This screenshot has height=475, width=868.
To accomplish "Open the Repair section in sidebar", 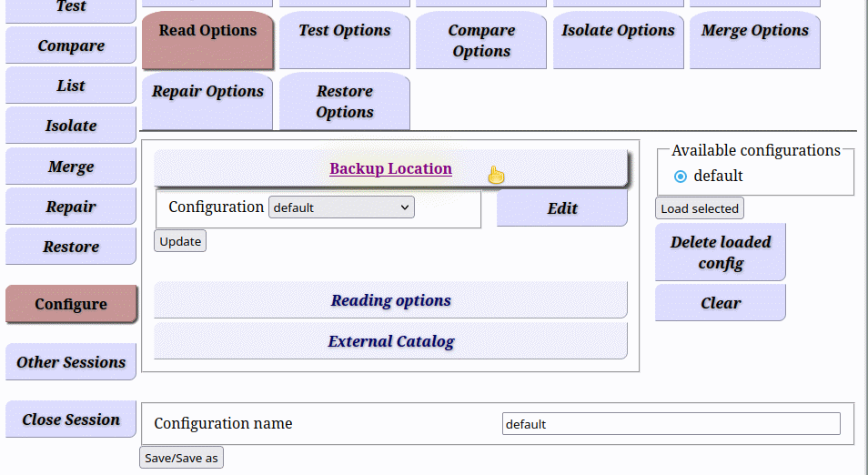I will pyautogui.click(x=71, y=207).
